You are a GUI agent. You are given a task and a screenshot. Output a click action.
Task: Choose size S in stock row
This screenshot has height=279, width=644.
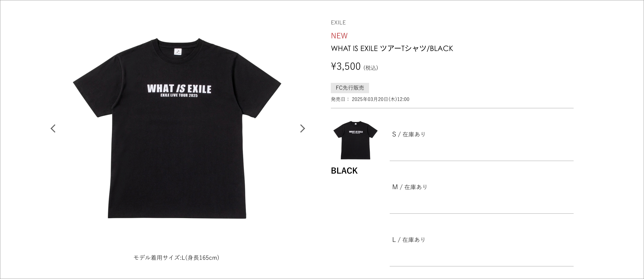click(481, 135)
